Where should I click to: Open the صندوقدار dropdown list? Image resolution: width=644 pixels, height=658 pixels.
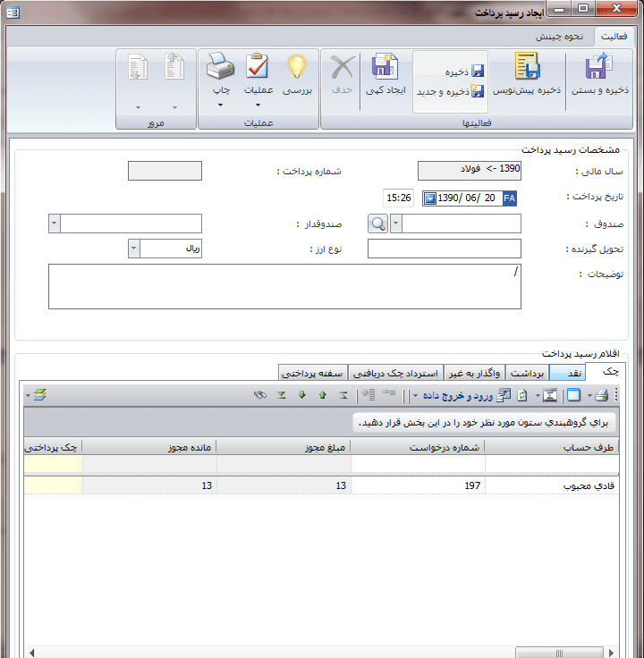55,224
